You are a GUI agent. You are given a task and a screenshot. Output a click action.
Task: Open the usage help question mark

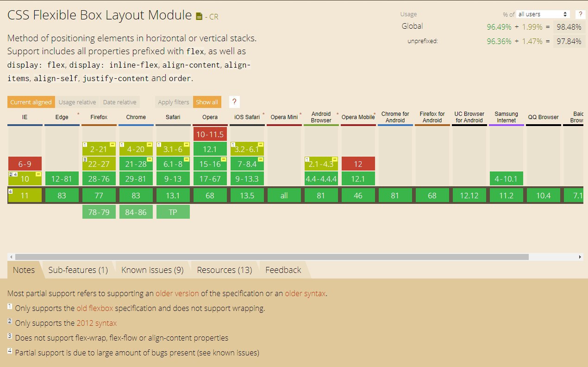[x=580, y=14]
